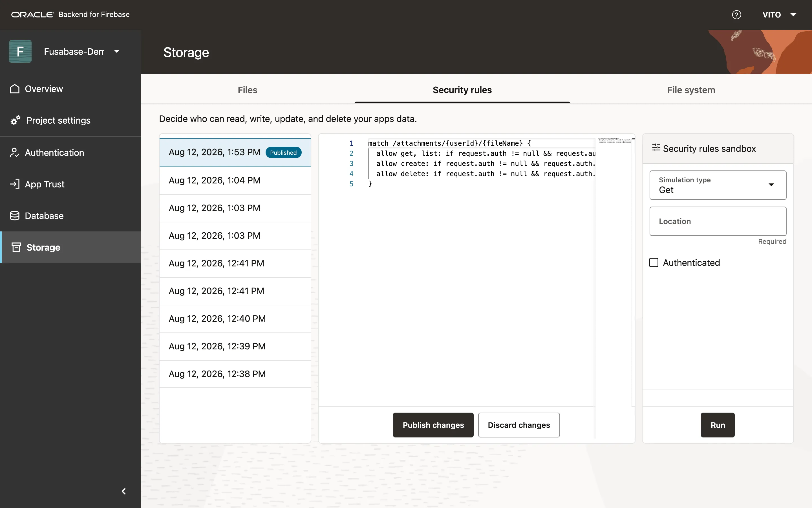Click line number 5 in editor

pos(351,184)
